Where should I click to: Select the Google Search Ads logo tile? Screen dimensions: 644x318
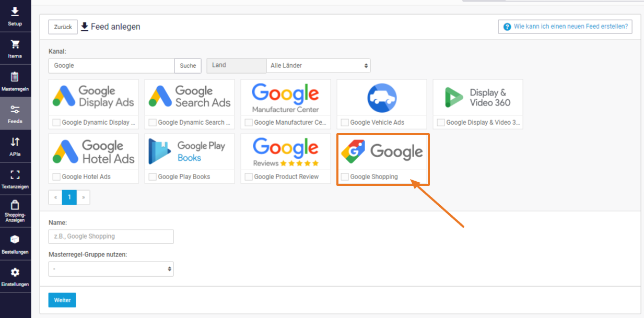point(190,97)
